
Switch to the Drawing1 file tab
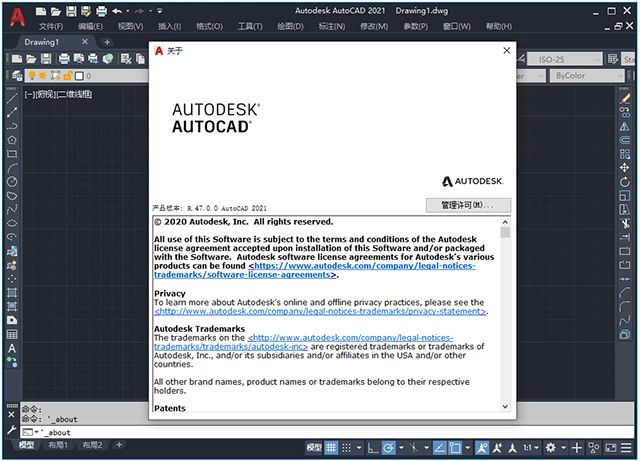(42, 42)
